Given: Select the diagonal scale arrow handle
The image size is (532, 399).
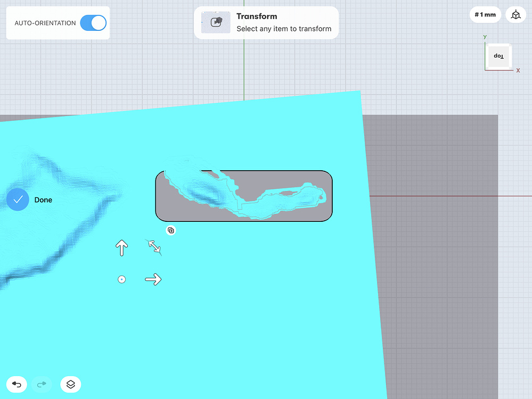Looking at the screenshot, I should 154,246.
